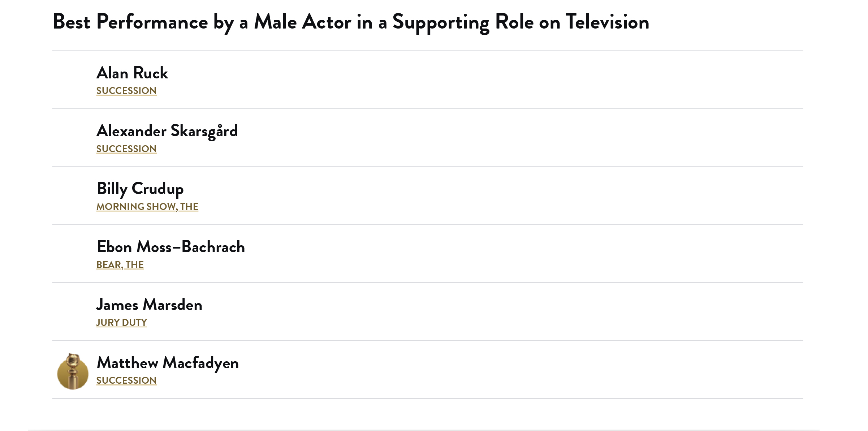
Task: Select the James Marsden nominee name
Action: 149,305
